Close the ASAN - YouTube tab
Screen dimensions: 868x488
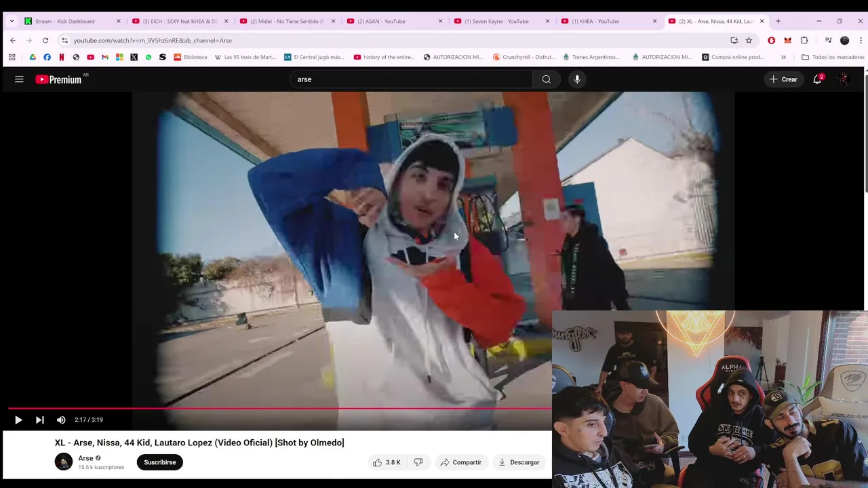tap(440, 21)
